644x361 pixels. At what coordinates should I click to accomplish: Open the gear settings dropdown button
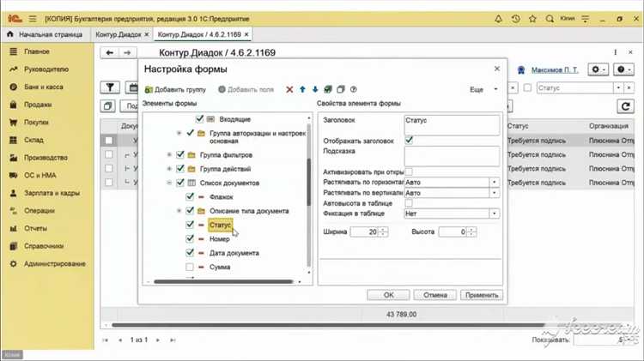tap(598, 69)
